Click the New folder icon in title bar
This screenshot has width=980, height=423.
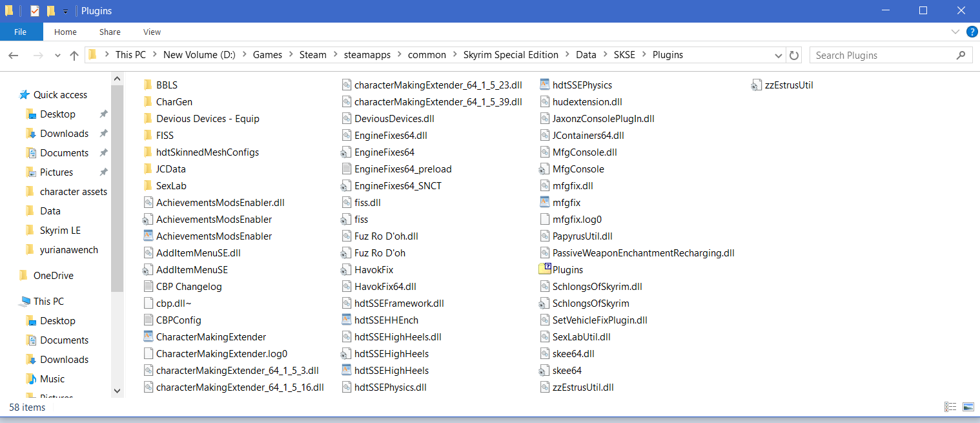pyautogui.click(x=51, y=11)
